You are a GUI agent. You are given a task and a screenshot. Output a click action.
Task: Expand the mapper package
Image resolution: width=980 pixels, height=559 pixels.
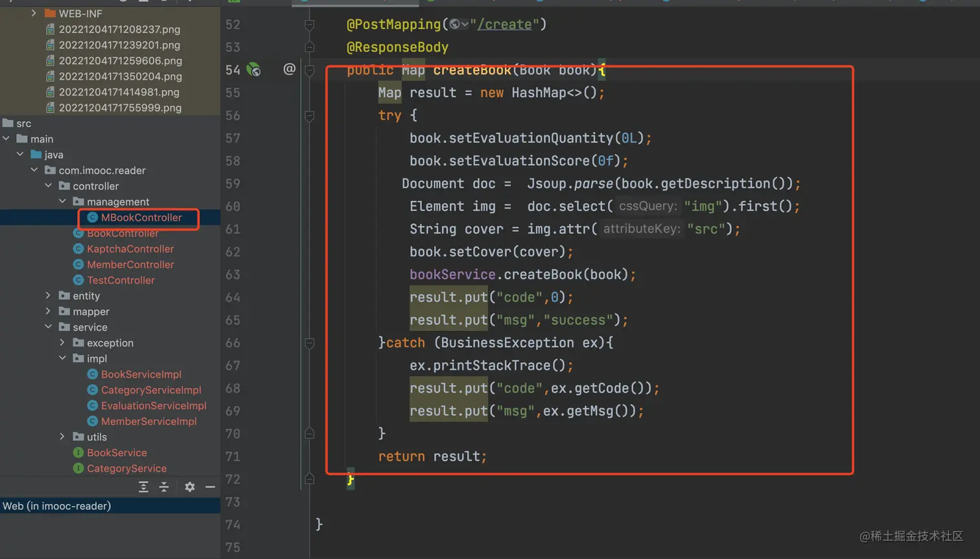[x=49, y=312]
